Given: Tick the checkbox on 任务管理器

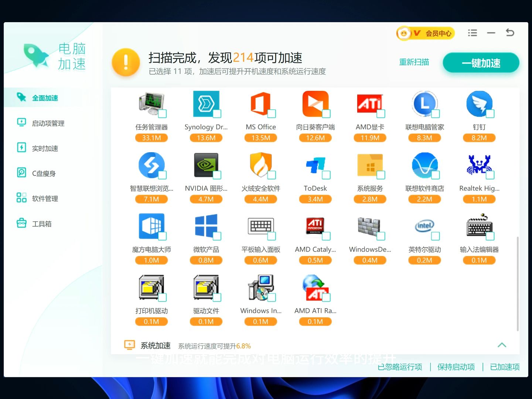Looking at the screenshot, I should tap(163, 114).
